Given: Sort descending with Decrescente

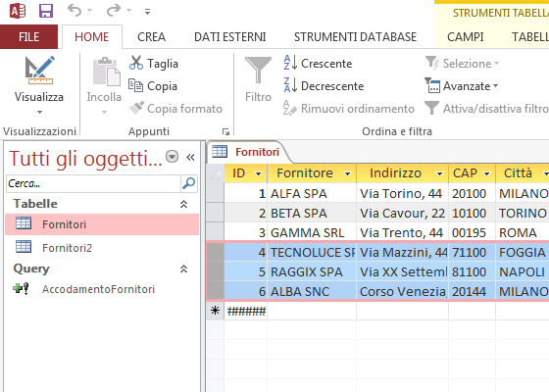Looking at the screenshot, I should click(324, 86).
